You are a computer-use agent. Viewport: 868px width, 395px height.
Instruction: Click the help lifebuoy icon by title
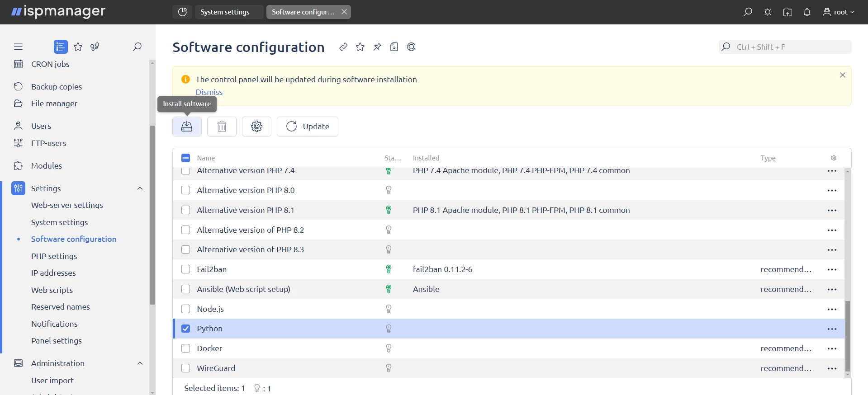click(x=411, y=47)
